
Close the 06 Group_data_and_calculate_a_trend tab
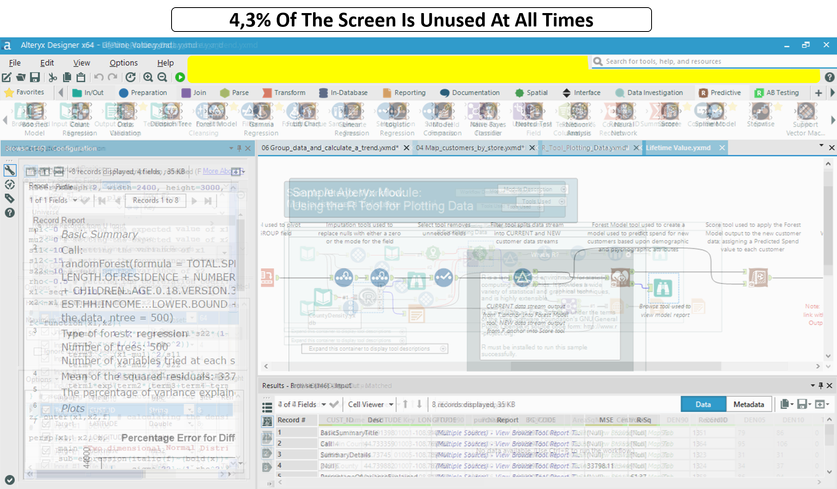pos(406,148)
